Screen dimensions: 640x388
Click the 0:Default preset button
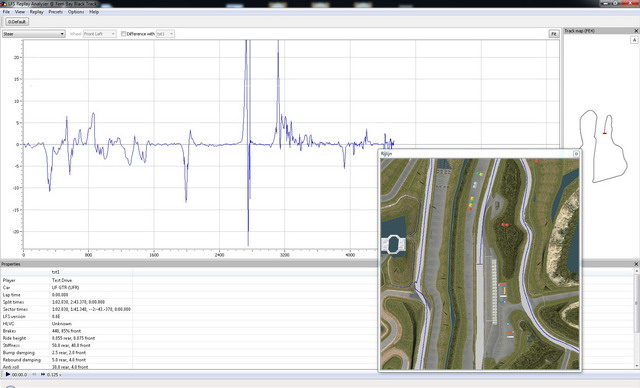17,22
